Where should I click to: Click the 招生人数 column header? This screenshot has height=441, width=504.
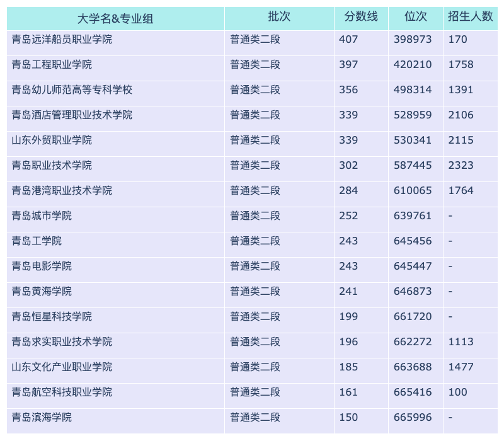[471, 19]
